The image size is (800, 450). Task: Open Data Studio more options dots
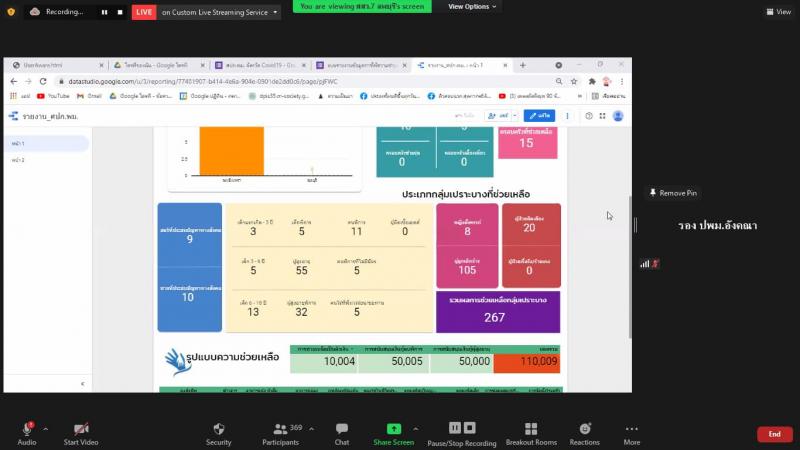tap(567, 116)
